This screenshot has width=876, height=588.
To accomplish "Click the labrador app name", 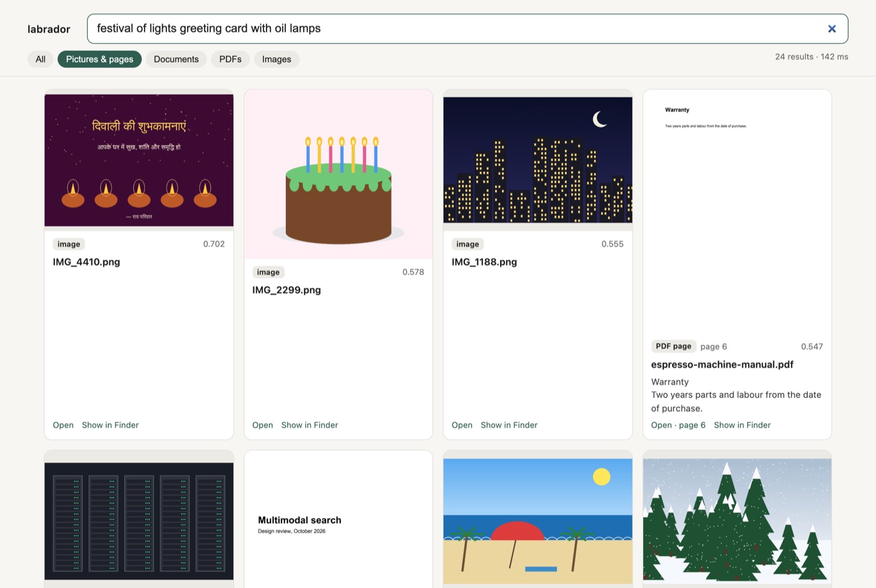I will click(x=49, y=29).
